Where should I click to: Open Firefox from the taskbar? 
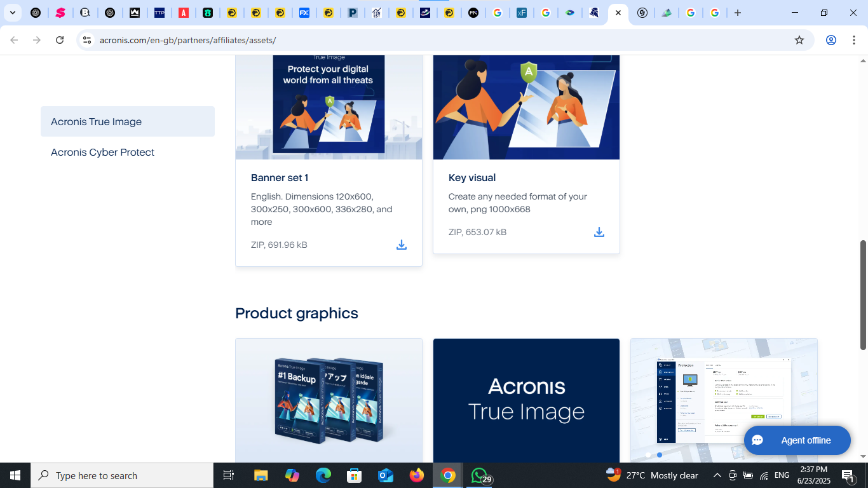click(x=417, y=475)
